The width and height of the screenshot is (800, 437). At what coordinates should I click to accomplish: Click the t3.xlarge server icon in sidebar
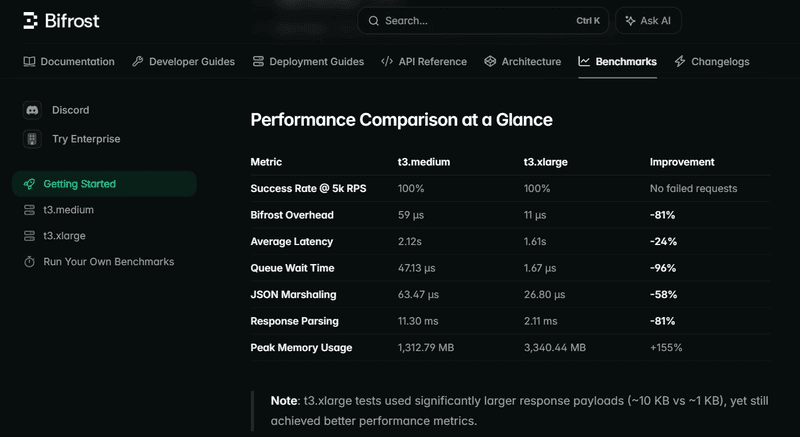coord(29,236)
